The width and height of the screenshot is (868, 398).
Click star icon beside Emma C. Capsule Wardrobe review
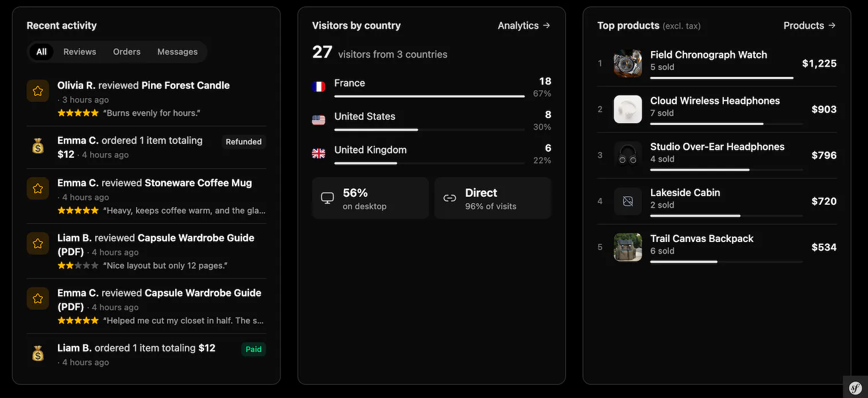click(38, 298)
